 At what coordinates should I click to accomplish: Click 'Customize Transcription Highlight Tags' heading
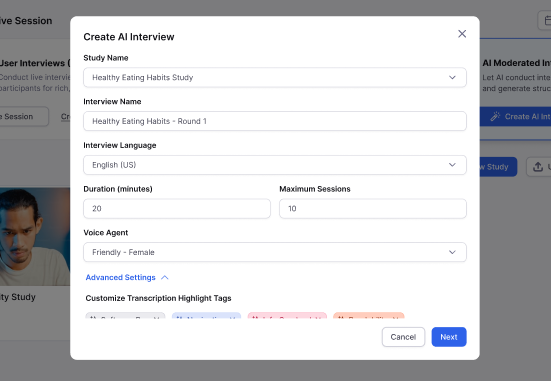pos(158,298)
